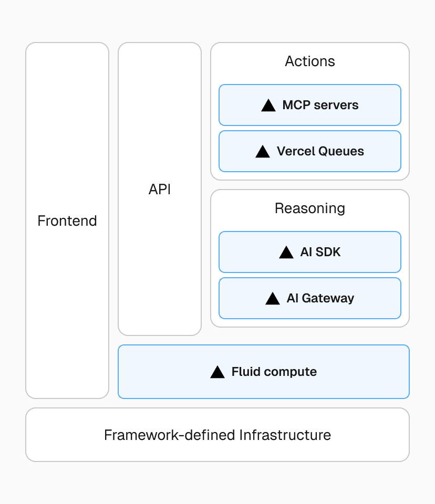Click the Framework-defined Infrastructure bar
The height and width of the screenshot is (504, 435).
click(217, 435)
